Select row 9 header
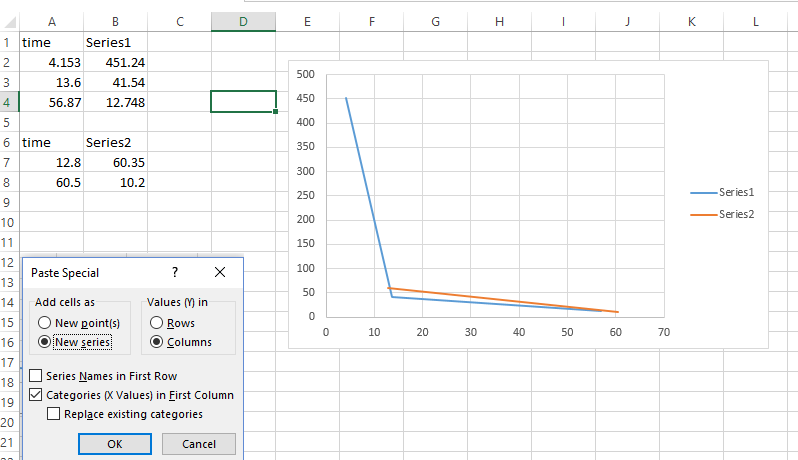Viewport: 798px width, 460px height. [7, 203]
